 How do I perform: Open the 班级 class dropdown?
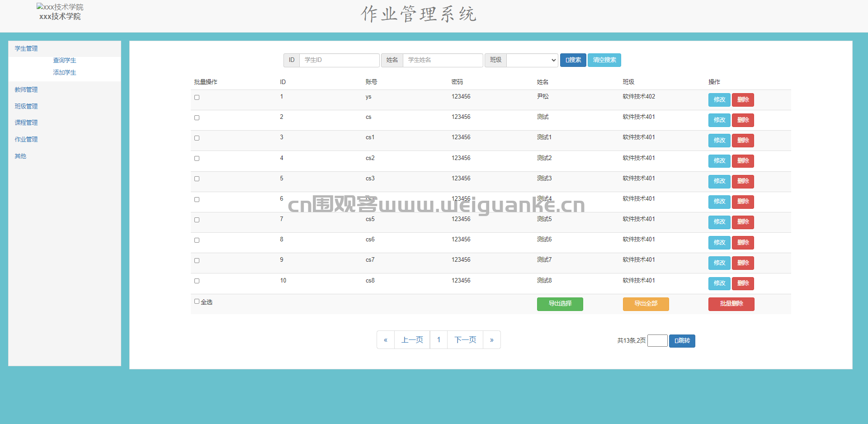pos(532,60)
